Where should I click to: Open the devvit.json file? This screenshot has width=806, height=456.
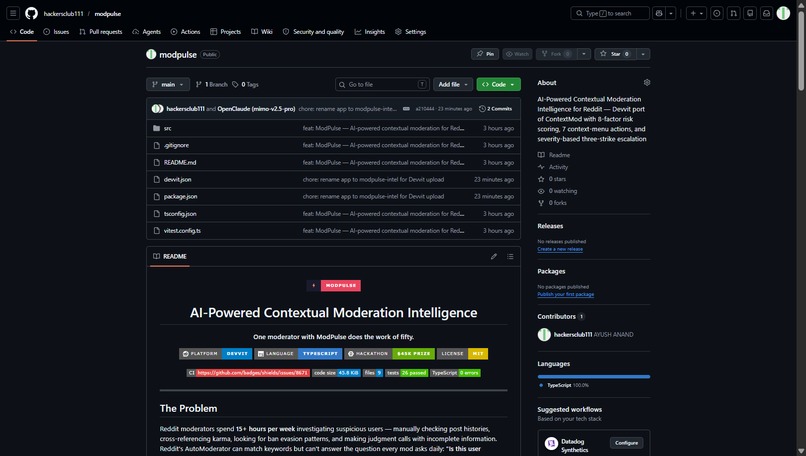[x=177, y=179]
